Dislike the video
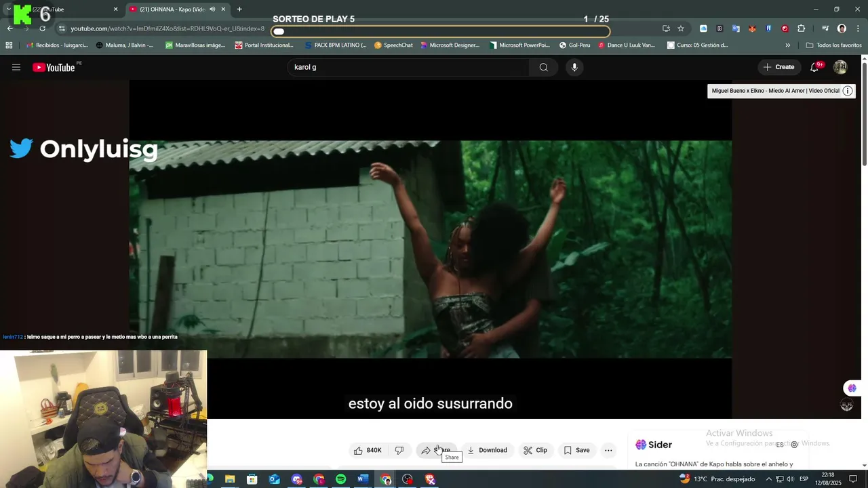 pos(399,450)
